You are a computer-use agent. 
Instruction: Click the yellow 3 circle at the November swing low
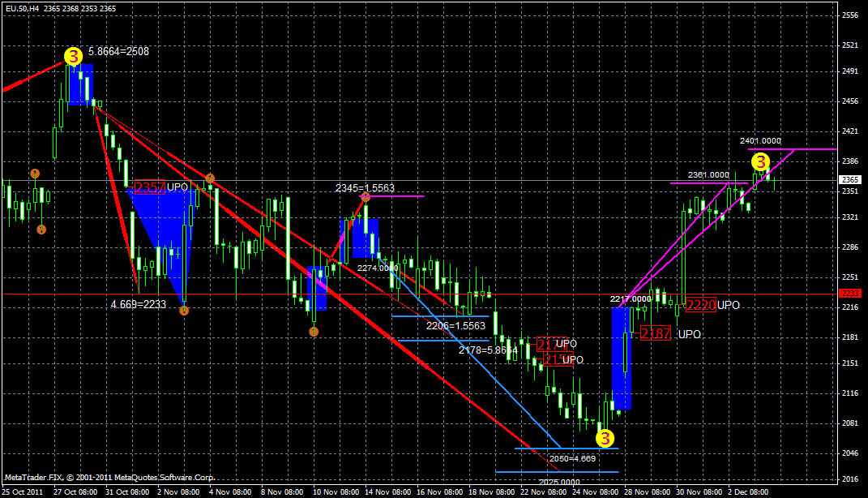(604, 440)
